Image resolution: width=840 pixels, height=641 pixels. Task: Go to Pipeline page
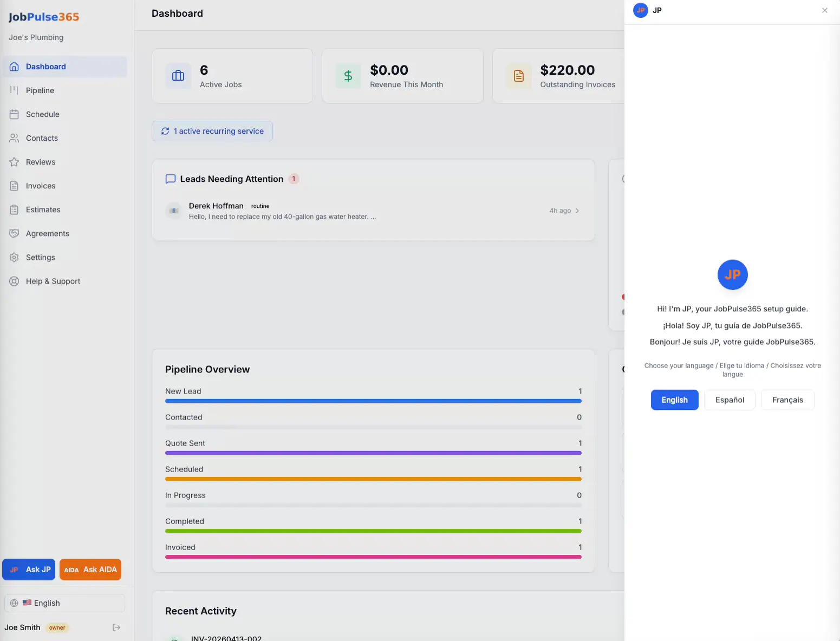click(64, 90)
